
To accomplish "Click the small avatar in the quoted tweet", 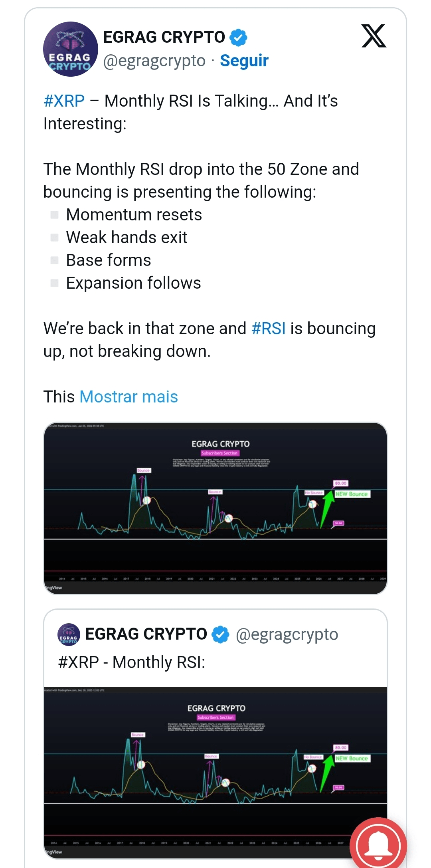I will click(x=69, y=634).
